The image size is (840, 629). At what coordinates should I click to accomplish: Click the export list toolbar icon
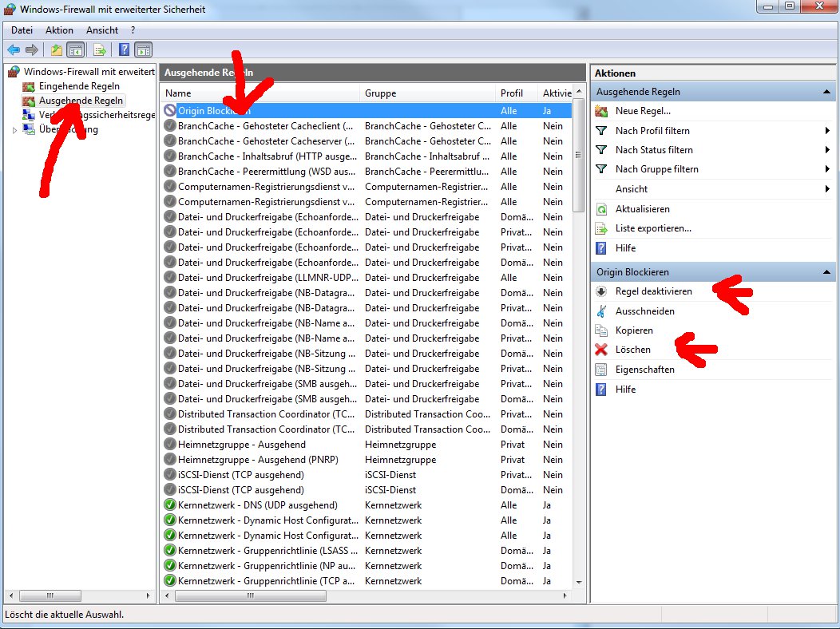tap(100, 50)
